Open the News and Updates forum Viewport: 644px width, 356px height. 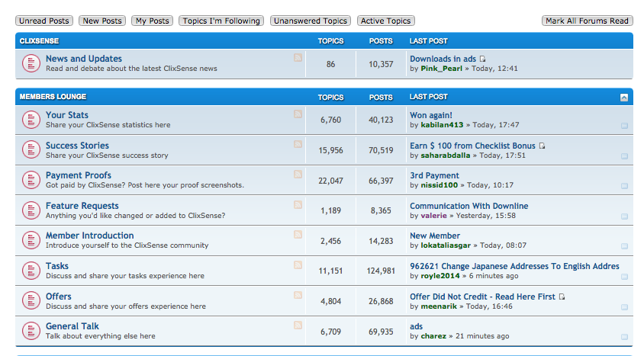[84, 59]
